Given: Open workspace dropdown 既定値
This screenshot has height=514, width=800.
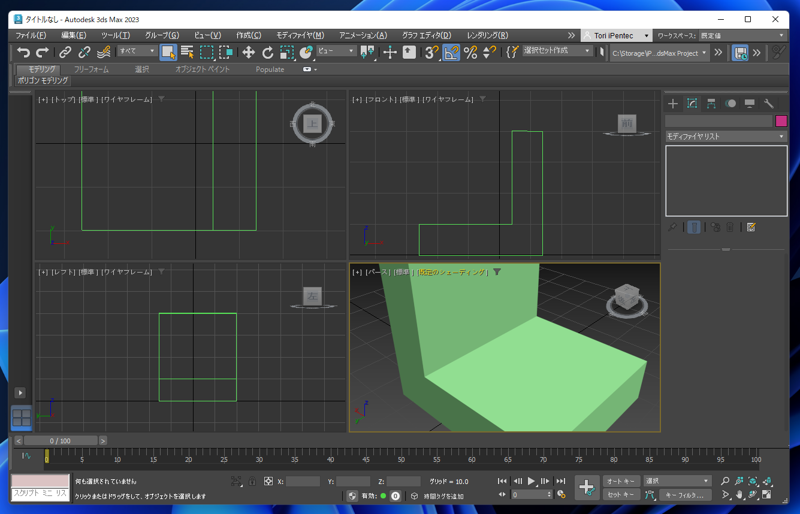Looking at the screenshot, I should coord(742,35).
